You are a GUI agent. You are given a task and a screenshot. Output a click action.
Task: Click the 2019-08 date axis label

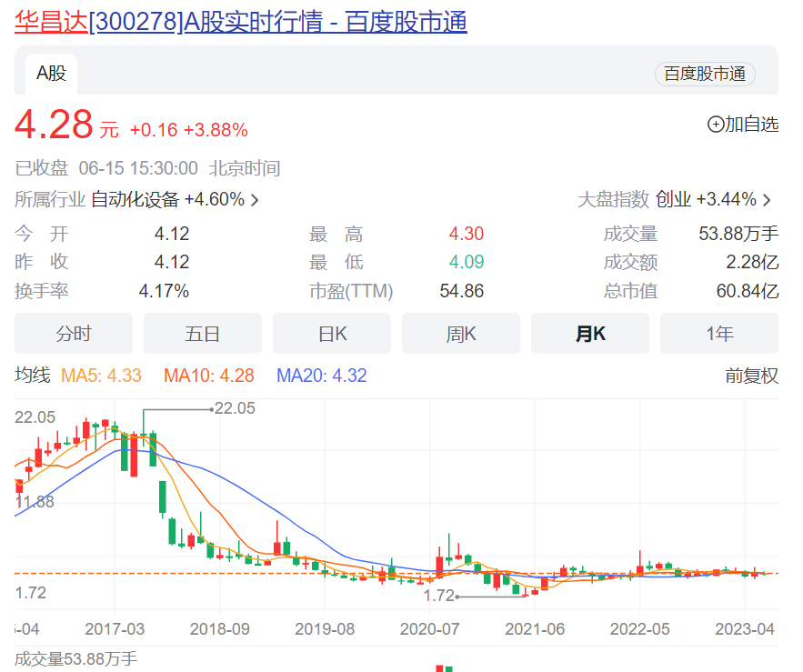(325, 629)
